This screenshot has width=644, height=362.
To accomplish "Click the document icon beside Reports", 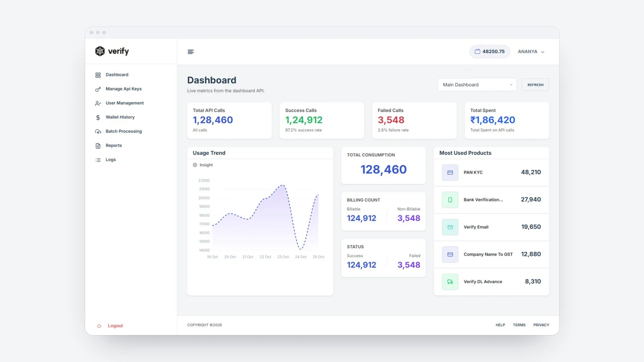I will pos(98,146).
